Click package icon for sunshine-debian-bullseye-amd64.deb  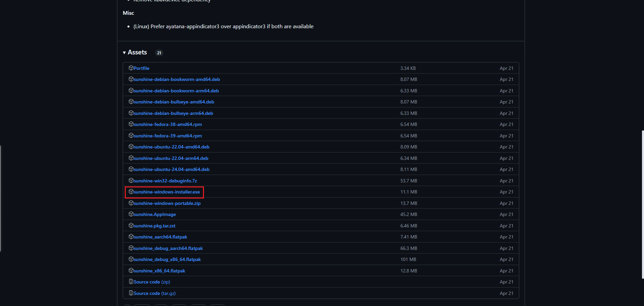[x=131, y=102]
